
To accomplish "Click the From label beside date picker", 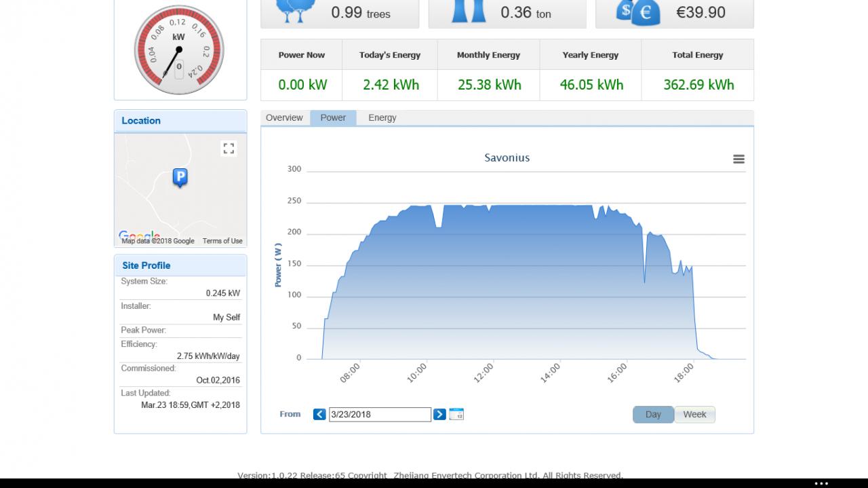I will pyautogui.click(x=290, y=414).
